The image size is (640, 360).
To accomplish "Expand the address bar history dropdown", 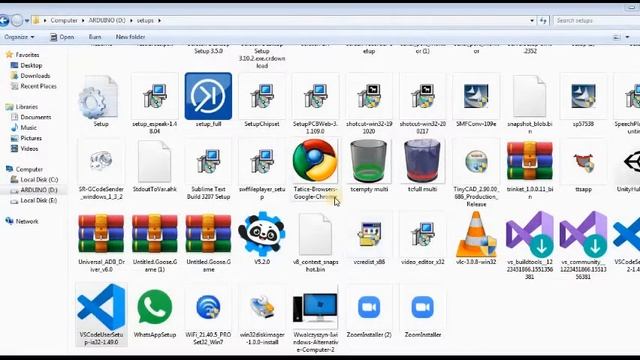I will coord(532,20).
